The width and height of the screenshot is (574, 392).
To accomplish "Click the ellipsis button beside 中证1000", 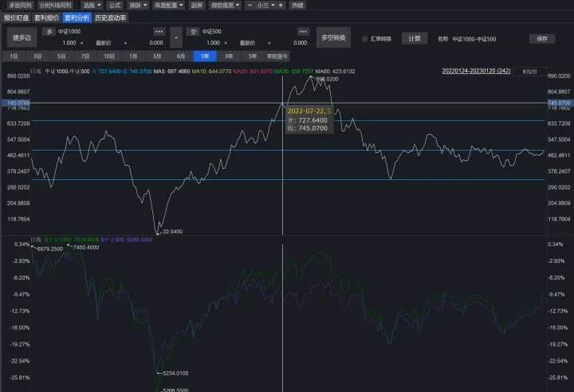I will (159, 30).
